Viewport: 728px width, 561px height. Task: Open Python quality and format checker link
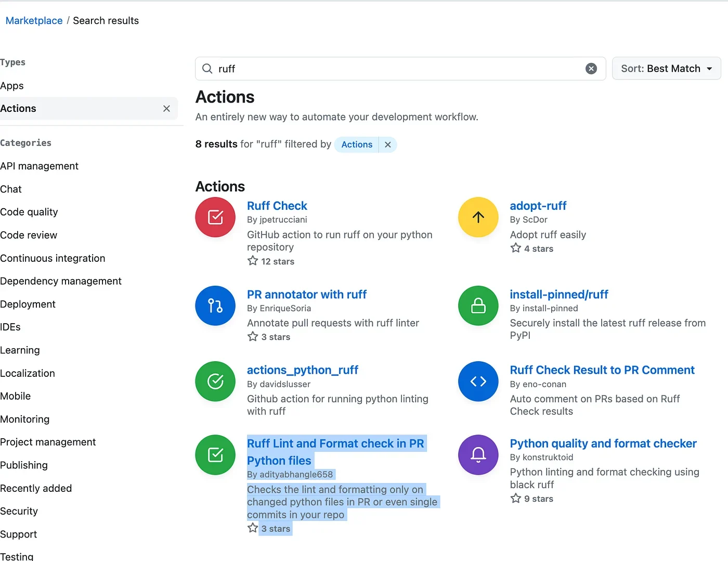pos(603,443)
